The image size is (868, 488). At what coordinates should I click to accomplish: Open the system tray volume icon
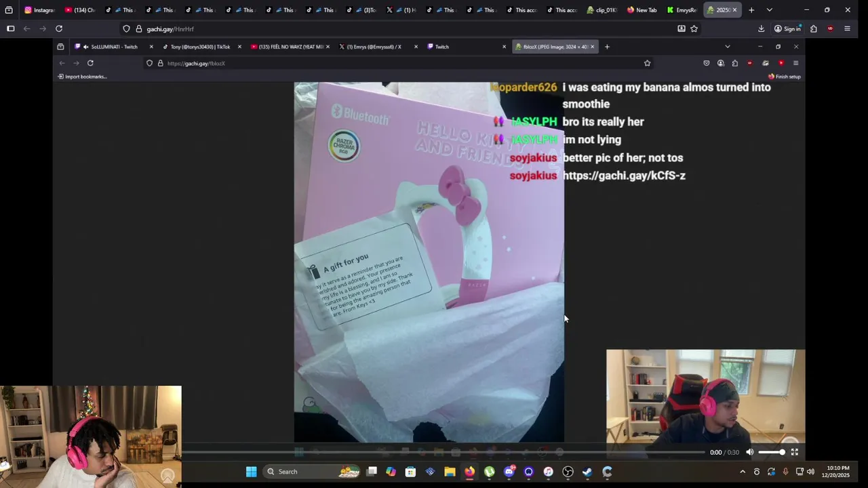point(810,472)
